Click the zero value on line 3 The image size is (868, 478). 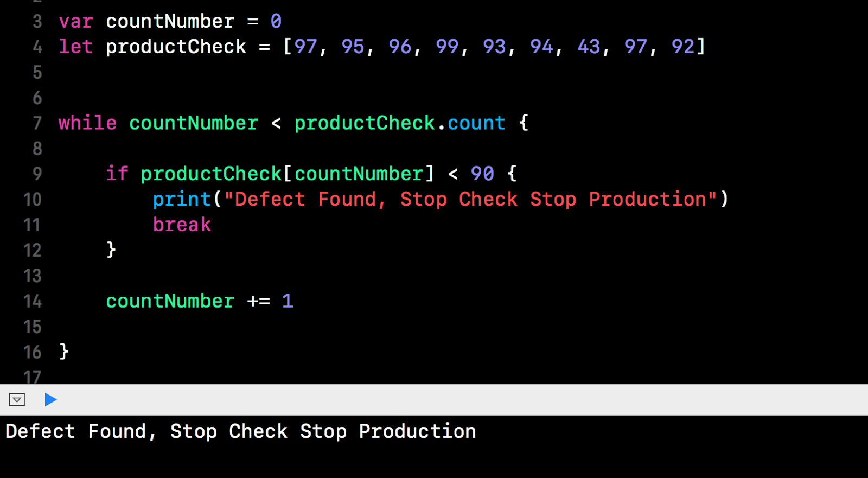point(276,22)
